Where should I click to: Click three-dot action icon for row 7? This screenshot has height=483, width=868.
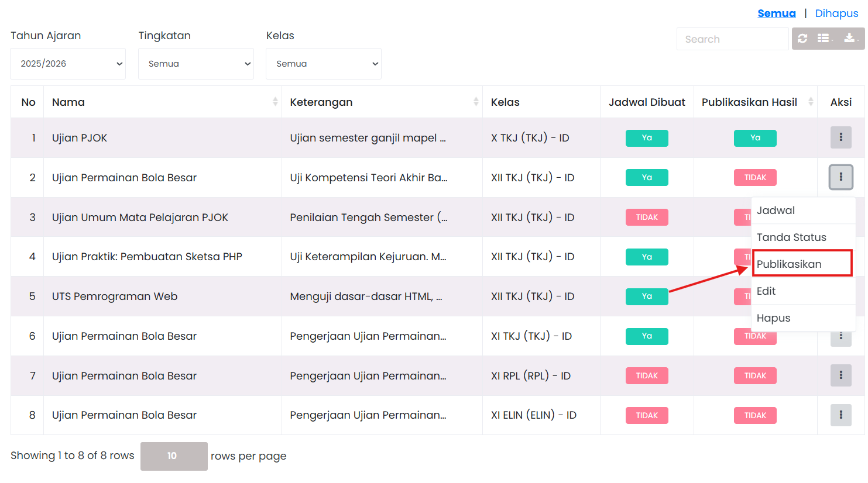(840, 375)
